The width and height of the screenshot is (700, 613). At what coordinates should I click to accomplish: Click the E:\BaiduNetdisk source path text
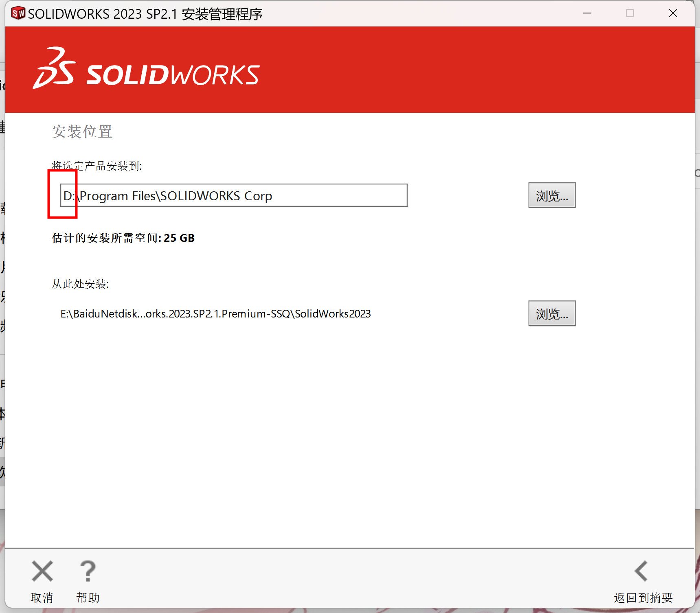tap(215, 314)
